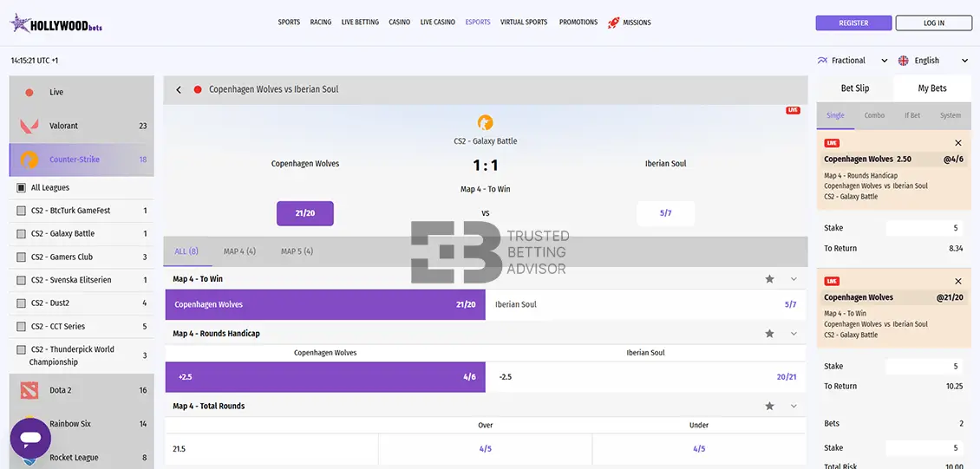The height and width of the screenshot is (469, 980).
Task: Favorite the Map 4 - To Win market
Action: tap(769, 279)
